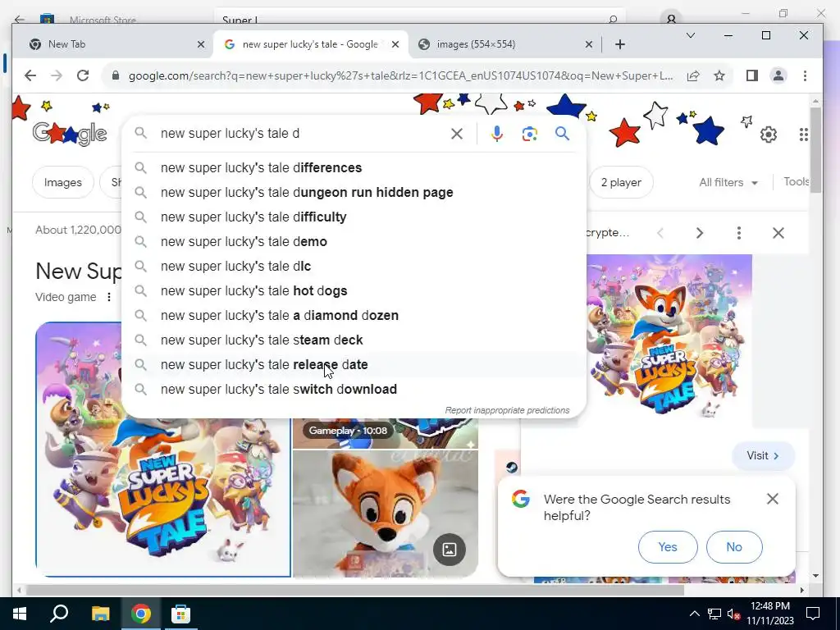Open site info padlock icon
Viewport: 840px width, 630px height.
(x=115, y=75)
